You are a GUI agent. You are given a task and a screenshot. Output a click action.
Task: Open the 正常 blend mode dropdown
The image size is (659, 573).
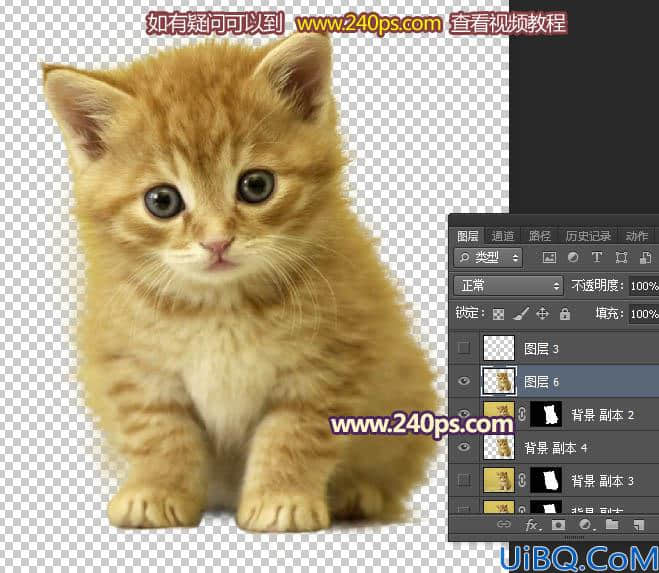pyautogui.click(x=509, y=286)
